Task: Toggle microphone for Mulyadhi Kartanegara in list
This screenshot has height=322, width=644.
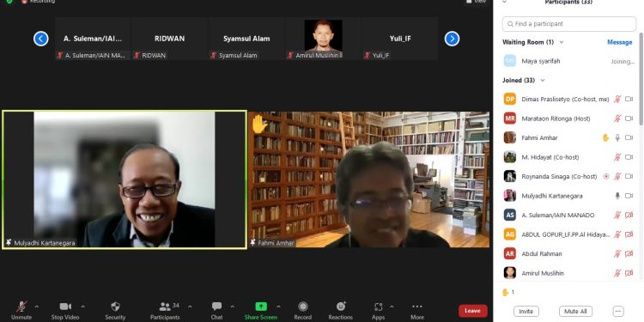Action: tap(617, 196)
